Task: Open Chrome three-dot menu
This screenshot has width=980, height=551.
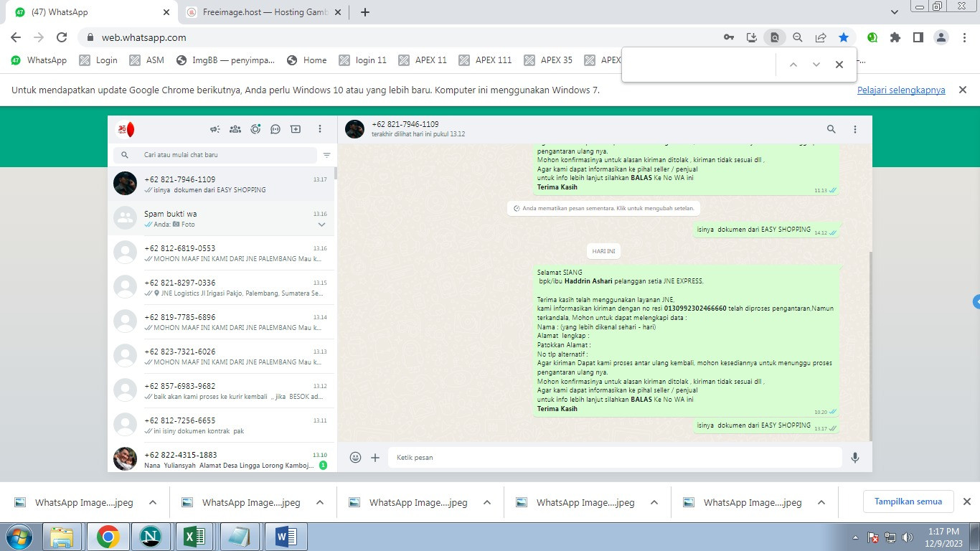Action: (963, 37)
